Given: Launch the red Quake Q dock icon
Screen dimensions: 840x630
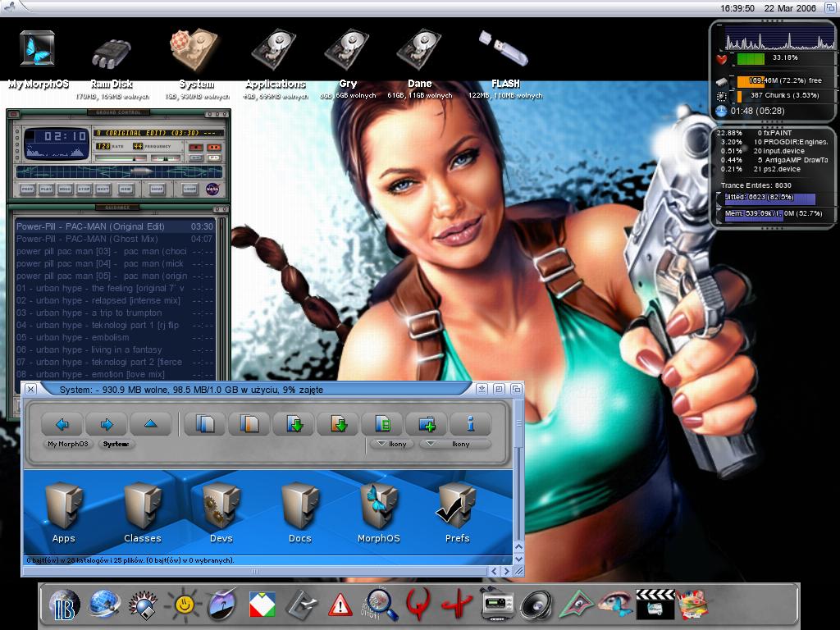Looking at the screenshot, I should coord(418,605).
